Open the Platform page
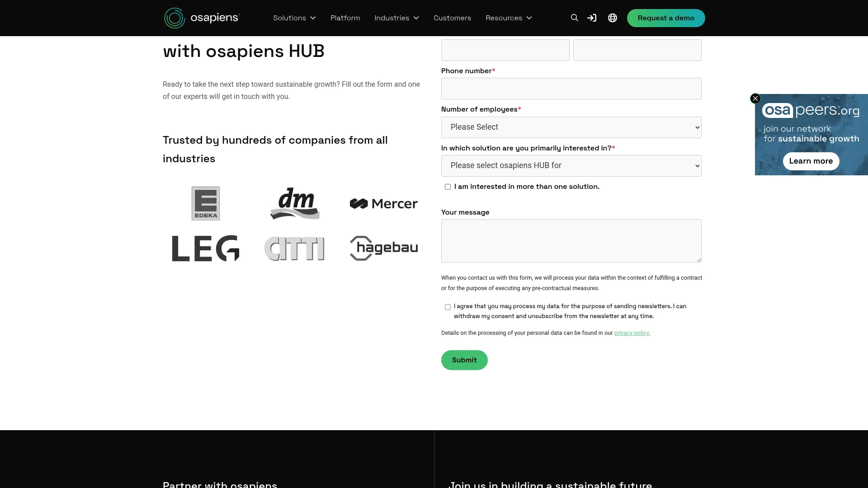This screenshot has height=488, width=868. pos(345,18)
